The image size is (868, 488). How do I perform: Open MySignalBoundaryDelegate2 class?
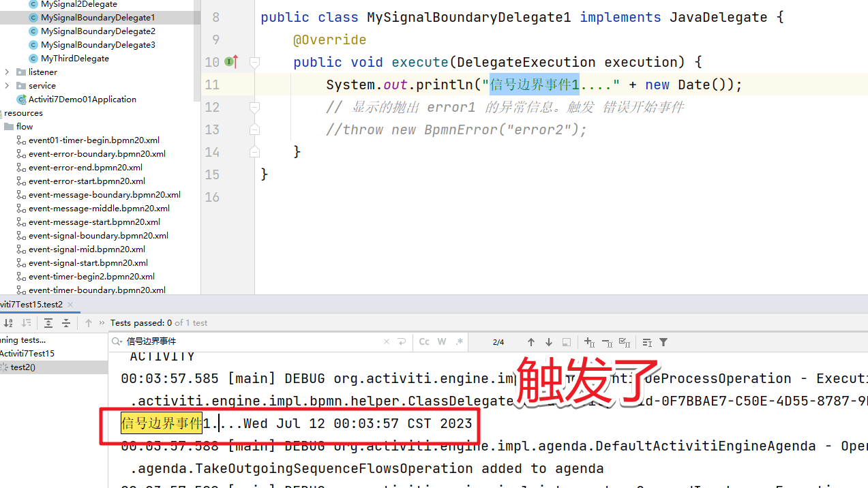[x=98, y=31]
